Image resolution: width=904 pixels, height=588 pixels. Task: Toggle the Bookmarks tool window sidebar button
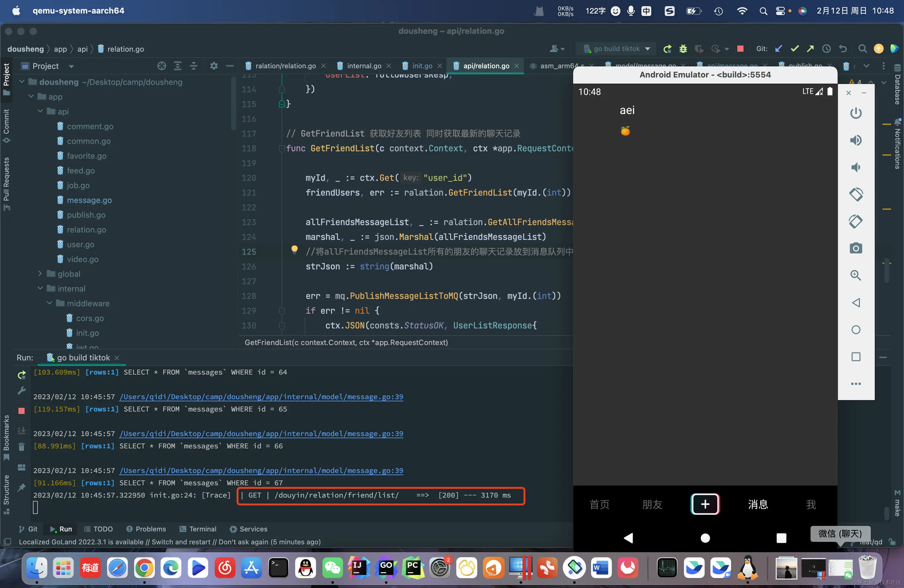tap(6, 437)
